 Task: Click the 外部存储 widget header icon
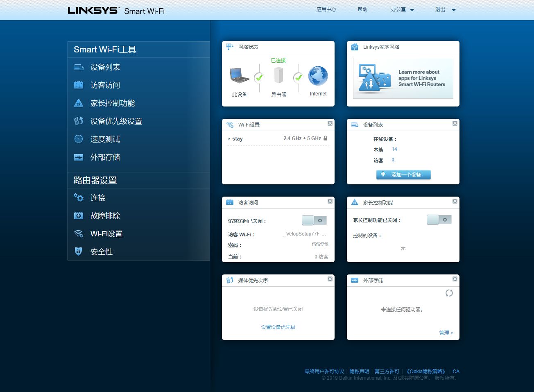[x=355, y=280]
